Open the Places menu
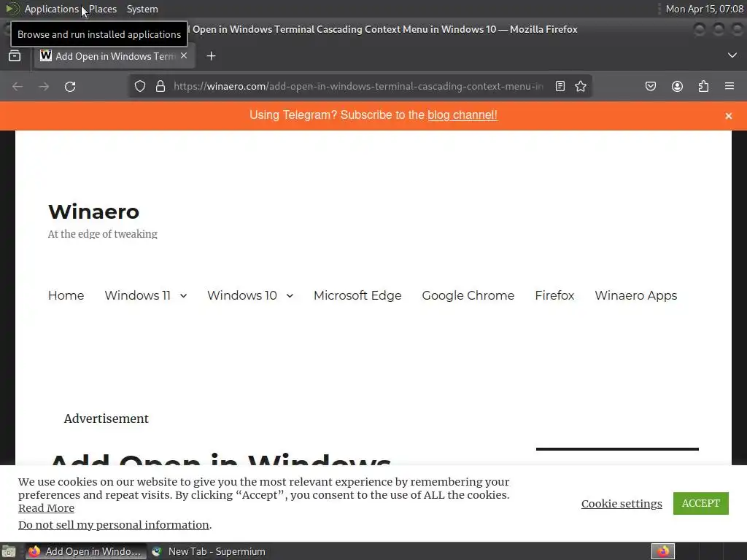 (102, 9)
